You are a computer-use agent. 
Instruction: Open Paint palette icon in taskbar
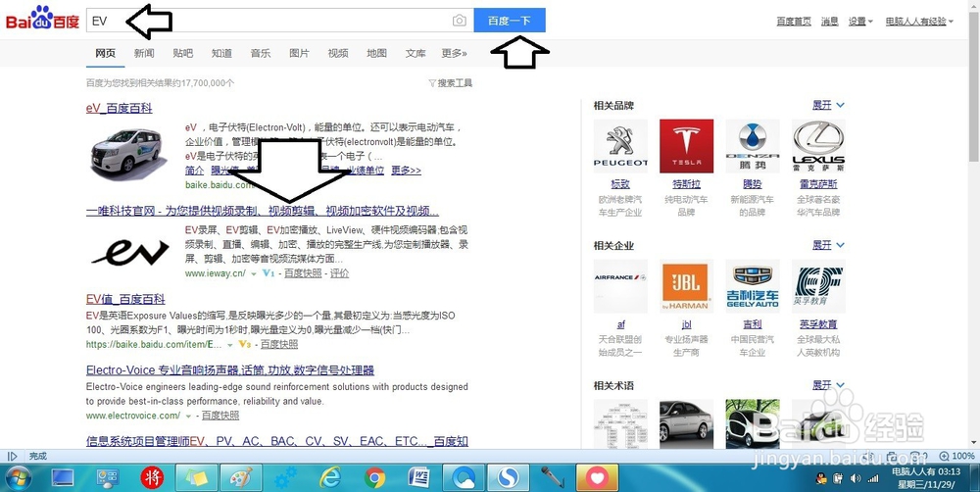pyautogui.click(x=241, y=478)
